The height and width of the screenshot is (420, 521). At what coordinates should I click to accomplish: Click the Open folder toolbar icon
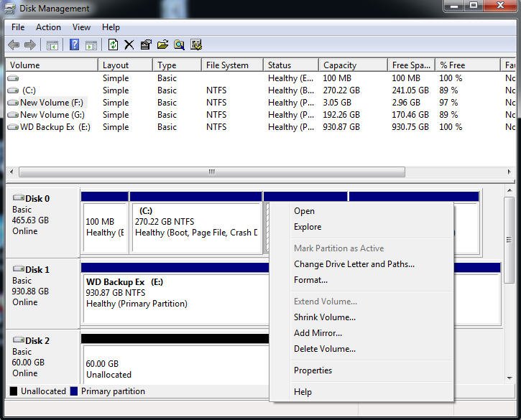162,45
